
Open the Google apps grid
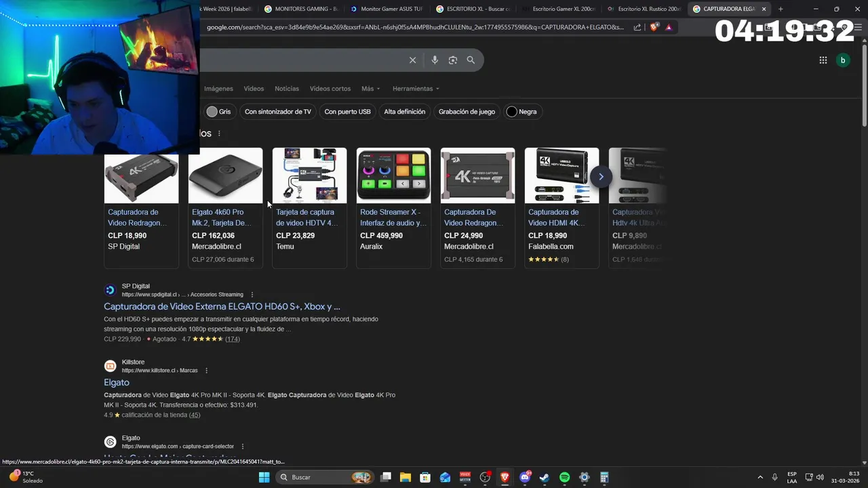pos(823,60)
